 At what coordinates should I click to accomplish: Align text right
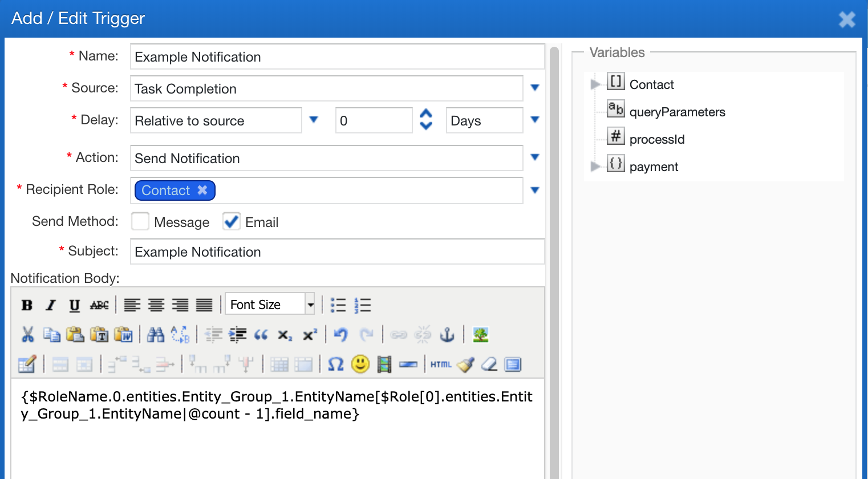click(x=180, y=305)
